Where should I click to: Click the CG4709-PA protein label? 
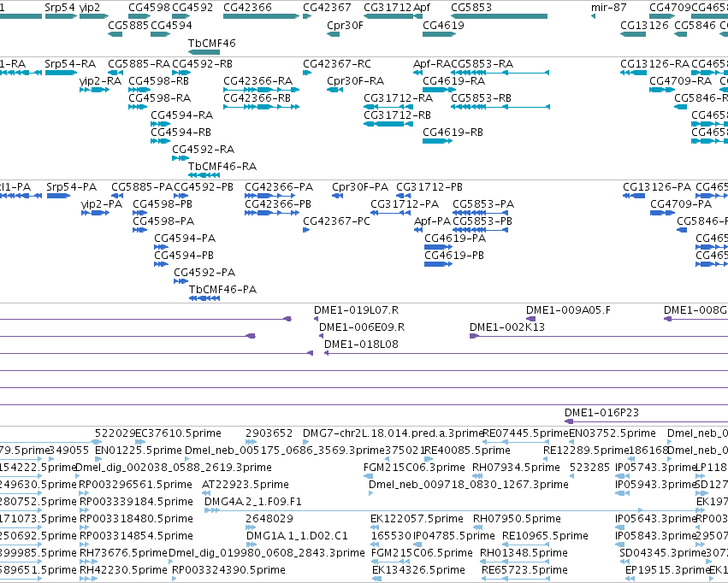(681, 204)
